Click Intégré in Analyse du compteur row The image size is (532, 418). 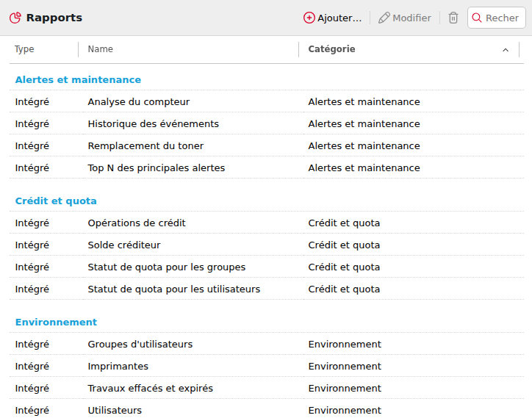[x=32, y=102]
